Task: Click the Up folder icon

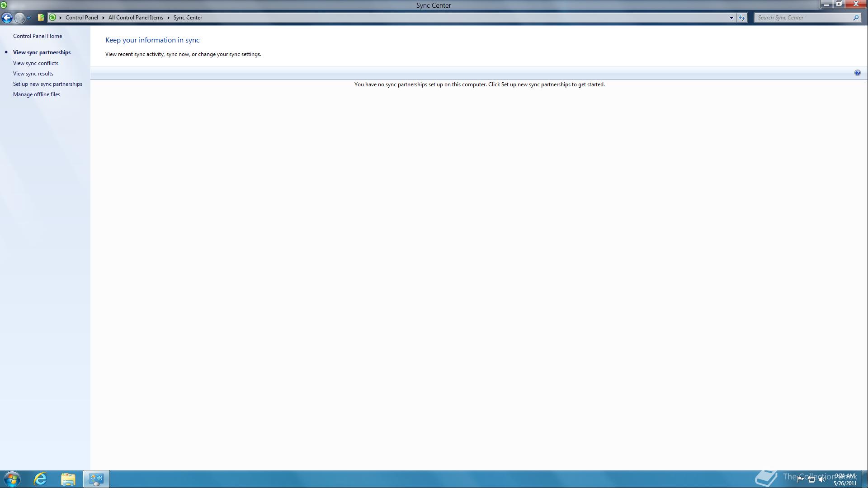Action: [41, 18]
